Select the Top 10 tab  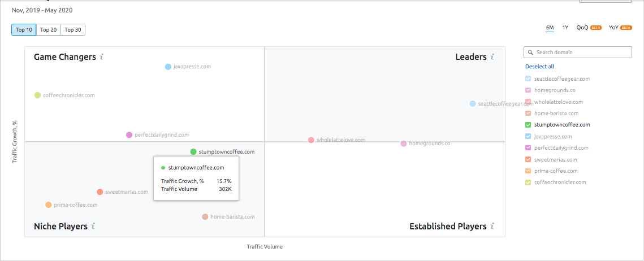[24, 29]
